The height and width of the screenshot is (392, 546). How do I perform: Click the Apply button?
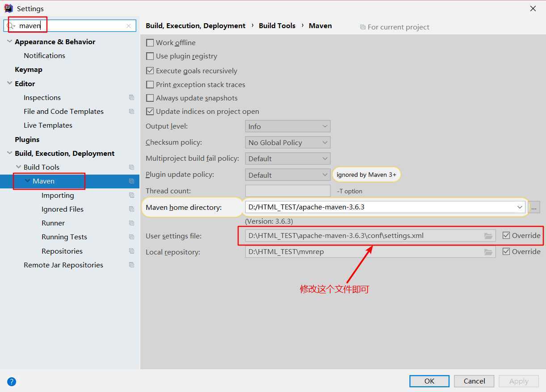click(x=519, y=381)
